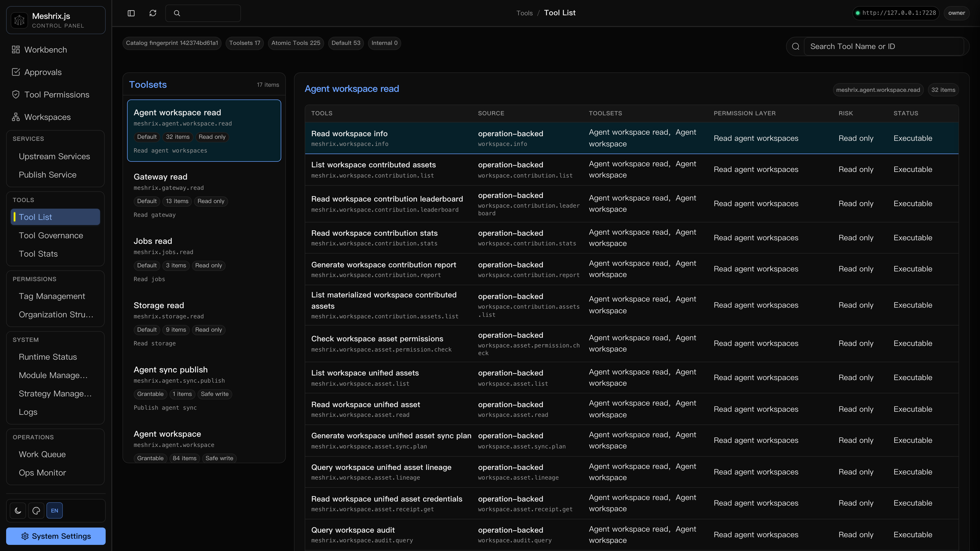
Task: Open Organization Structure in Permissions
Action: point(56,315)
